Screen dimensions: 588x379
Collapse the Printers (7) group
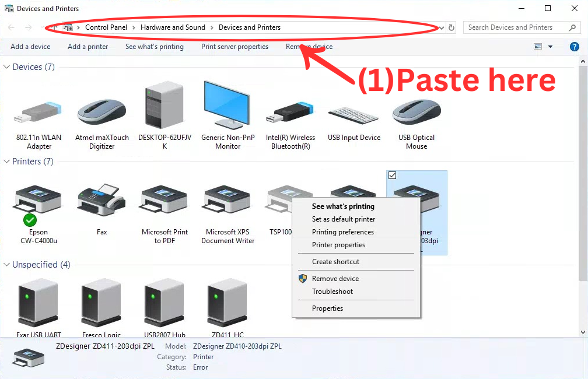(6, 161)
